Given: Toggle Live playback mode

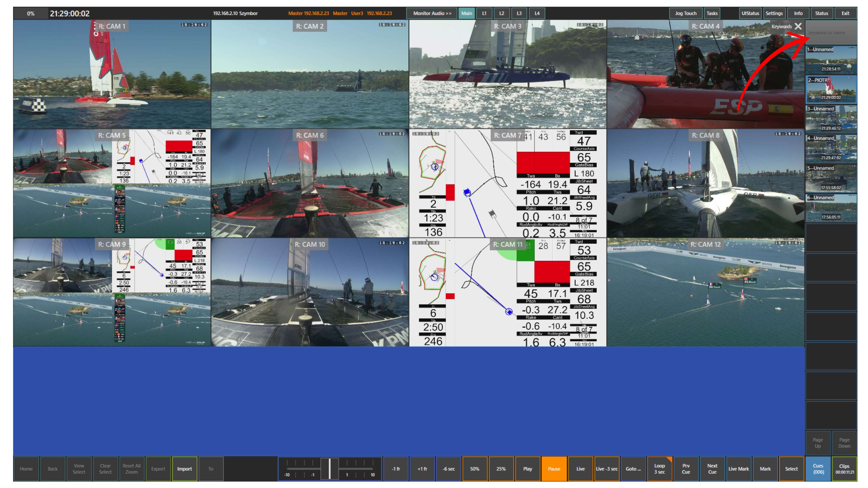Looking at the screenshot, I should click(580, 469).
